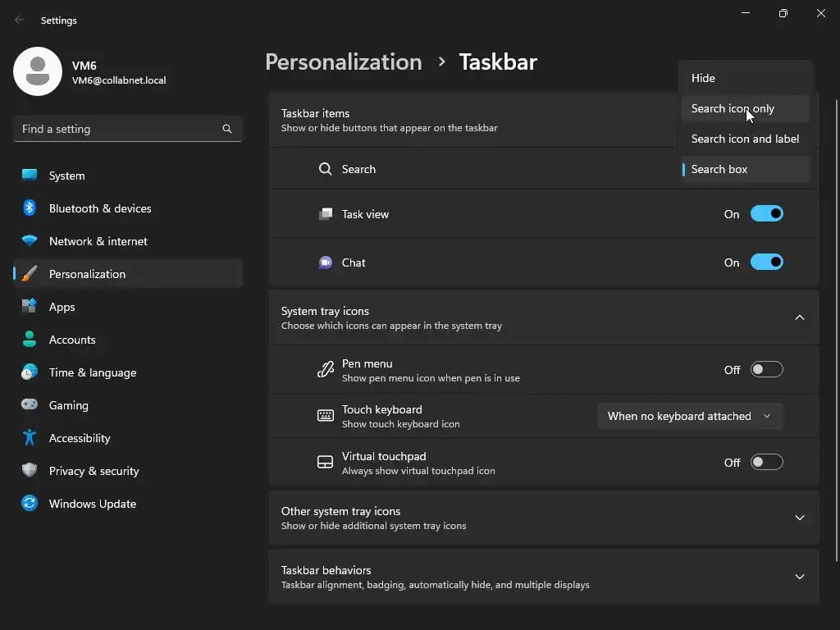Disable the Chat toggle switch
840x630 pixels.
[766, 262]
